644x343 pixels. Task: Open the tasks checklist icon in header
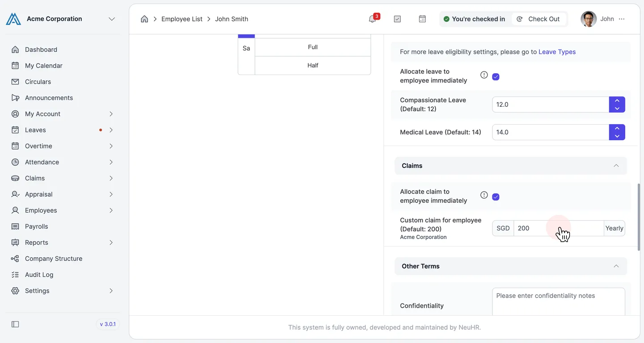tap(397, 19)
